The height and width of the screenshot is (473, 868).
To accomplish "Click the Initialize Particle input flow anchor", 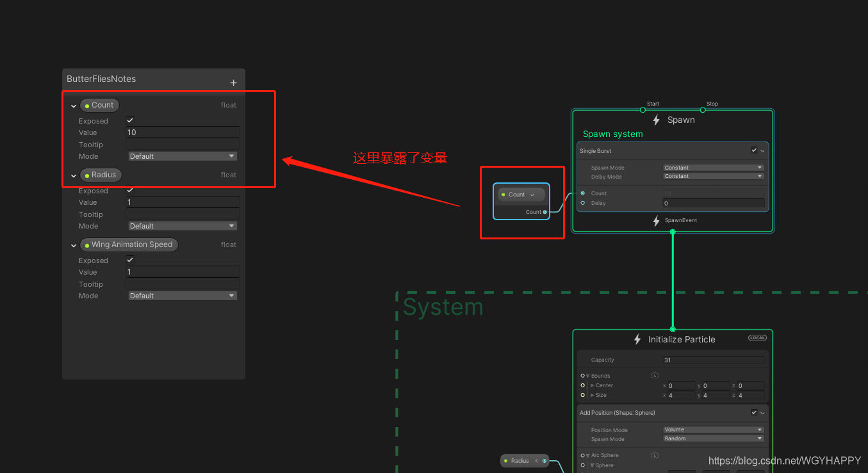I will pyautogui.click(x=673, y=329).
